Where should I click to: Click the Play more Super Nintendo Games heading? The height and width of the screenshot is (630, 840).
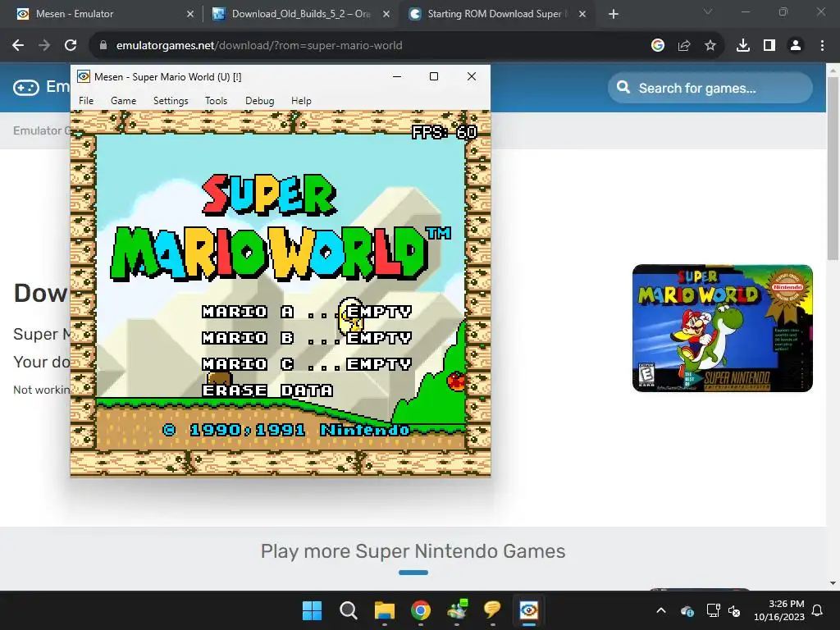coord(413,551)
